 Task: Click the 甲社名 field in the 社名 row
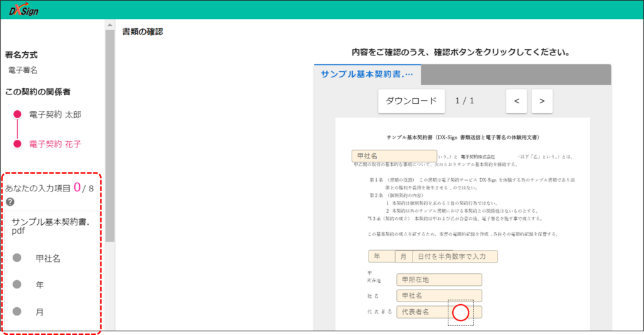coord(439,296)
